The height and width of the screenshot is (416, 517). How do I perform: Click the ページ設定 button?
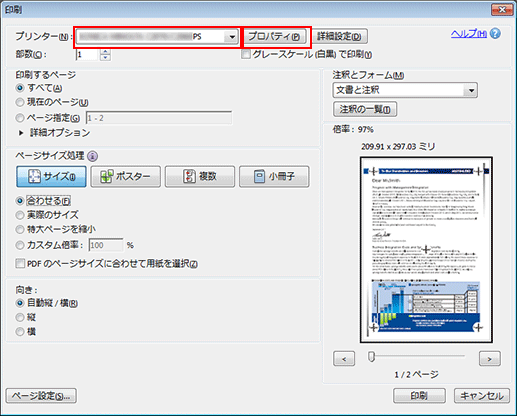tap(41, 396)
